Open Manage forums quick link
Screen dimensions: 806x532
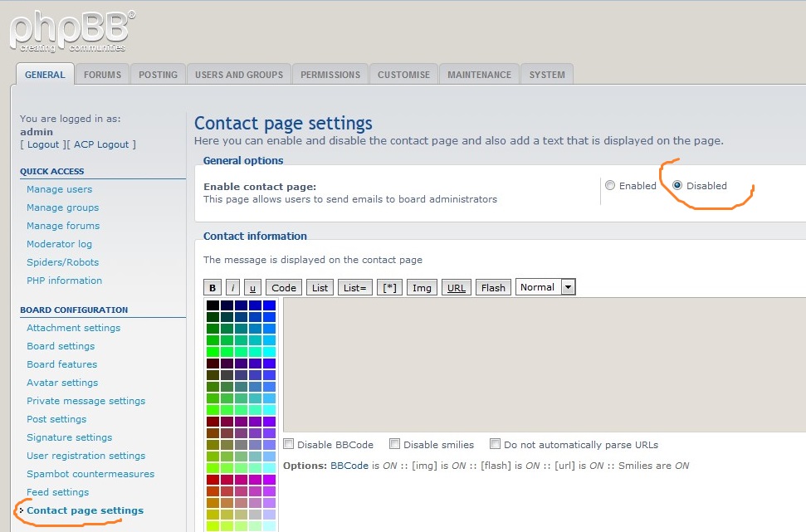tap(63, 226)
